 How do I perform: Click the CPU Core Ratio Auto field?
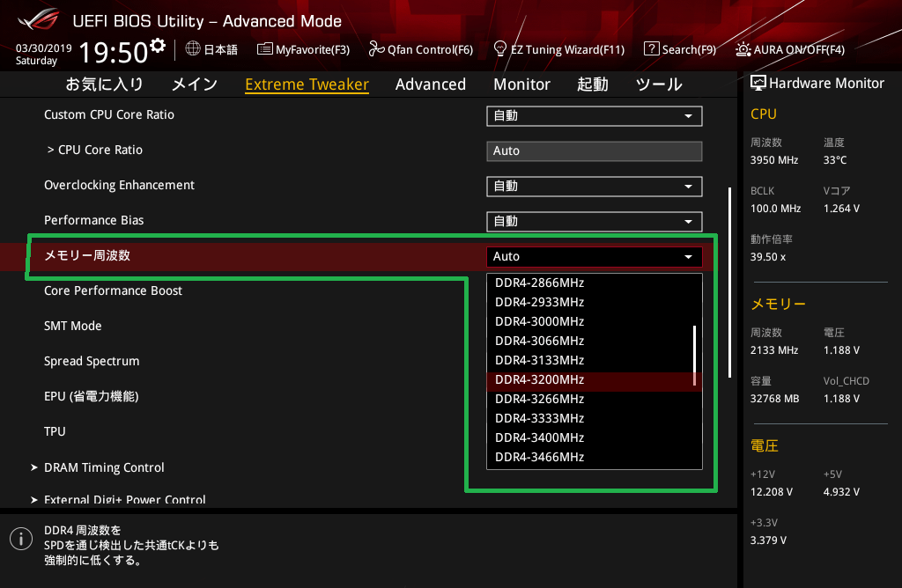click(595, 151)
